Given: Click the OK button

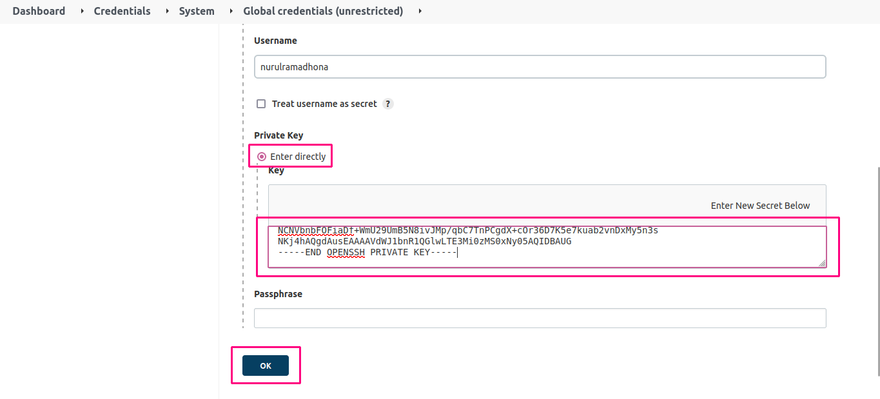Looking at the screenshot, I should [x=265, y=365].
